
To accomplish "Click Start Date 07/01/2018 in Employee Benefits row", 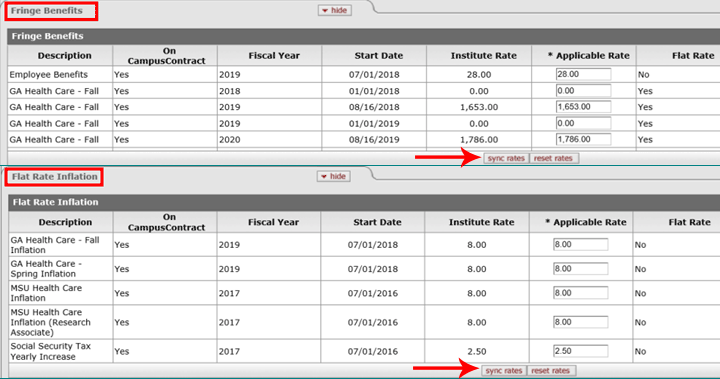I will [374, 74].
